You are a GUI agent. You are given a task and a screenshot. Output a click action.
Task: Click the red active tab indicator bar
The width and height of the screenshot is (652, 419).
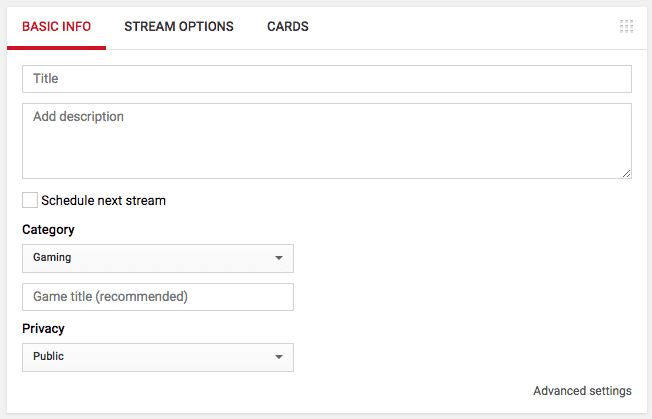point(56,47)
